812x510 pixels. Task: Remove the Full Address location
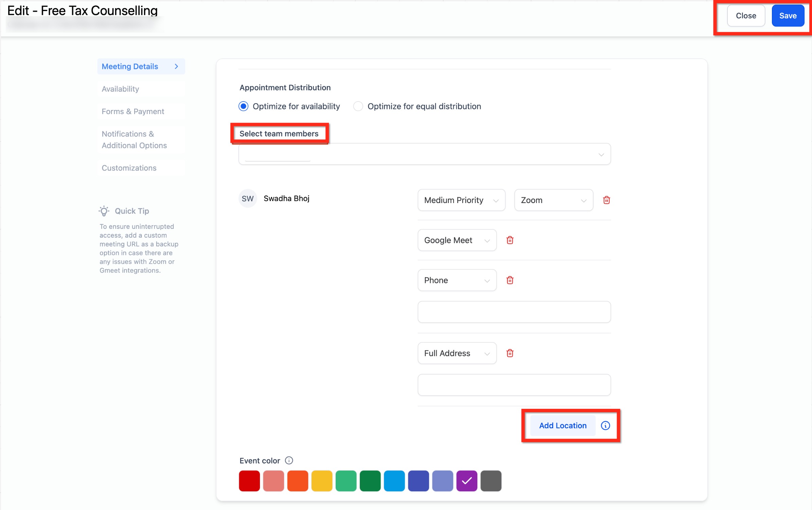pos(510,353)
